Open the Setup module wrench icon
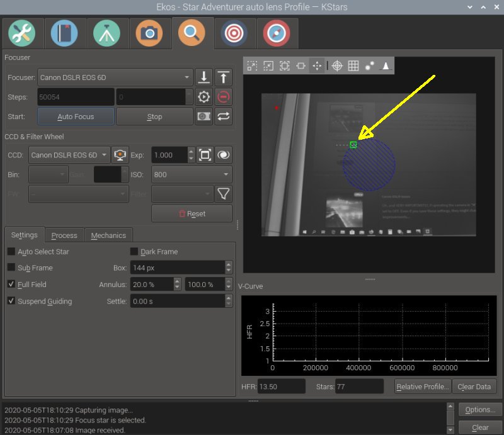The image size is (504, 435). click(x=22, y=33)
